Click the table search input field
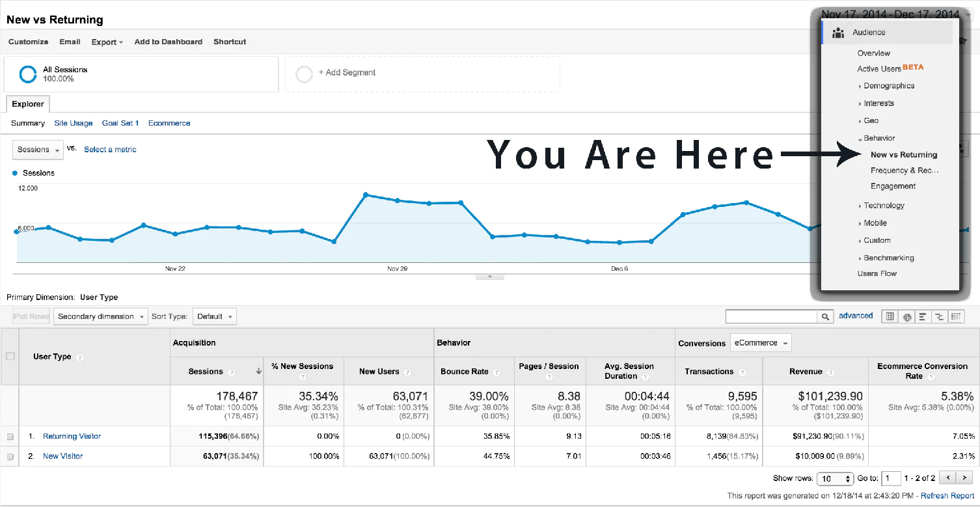Image resolution: width=980 pixels, height=507 pixels. click(772, 316)
